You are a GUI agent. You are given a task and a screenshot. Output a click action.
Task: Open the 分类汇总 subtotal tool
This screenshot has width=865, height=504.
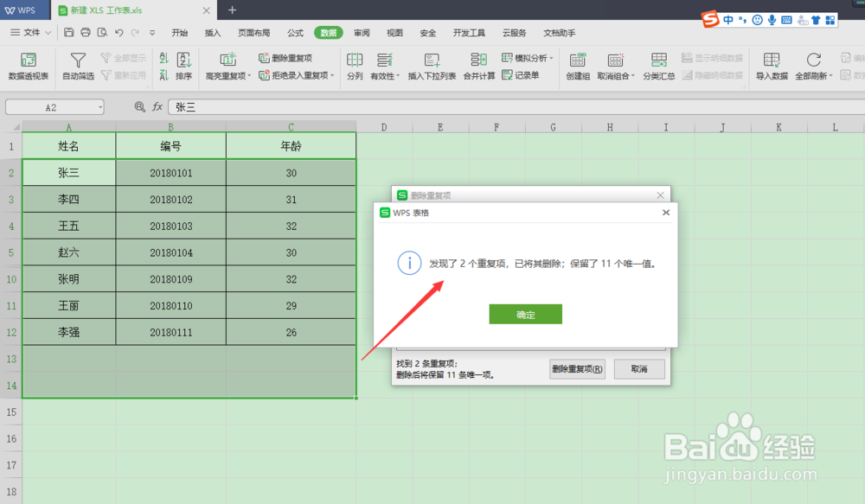[658, 67]
